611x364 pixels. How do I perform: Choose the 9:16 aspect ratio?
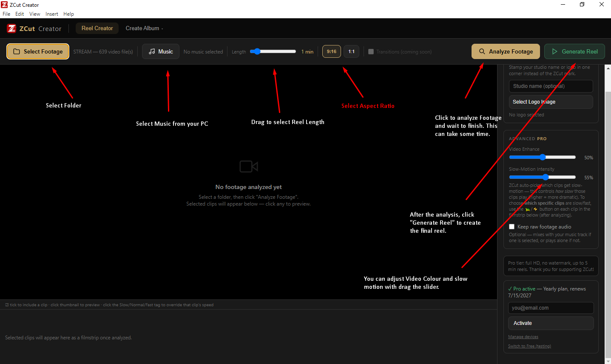(332, 51)
